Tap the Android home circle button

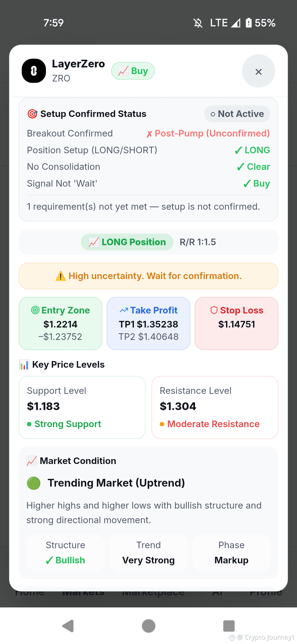[148, 626]
